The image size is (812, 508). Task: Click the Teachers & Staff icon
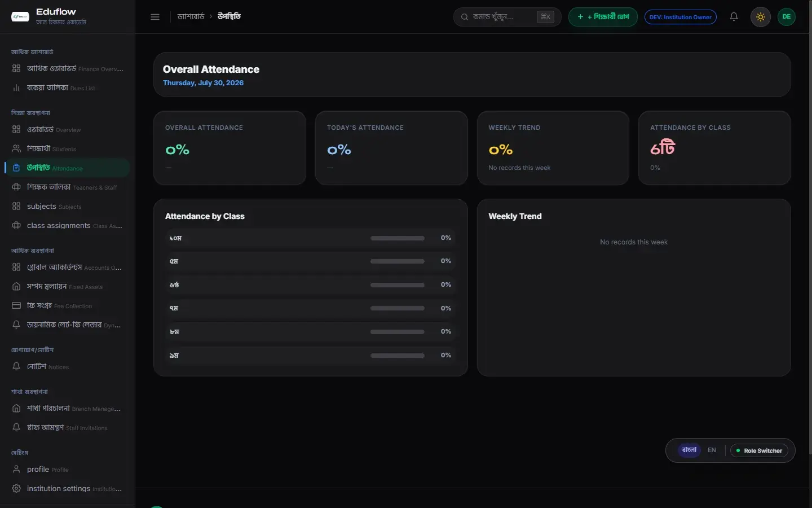click(16, 187)
